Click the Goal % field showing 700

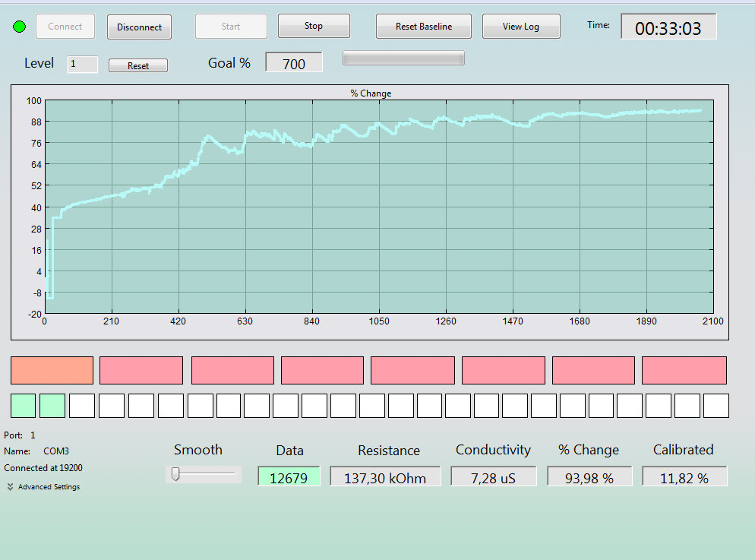[294, 63]
